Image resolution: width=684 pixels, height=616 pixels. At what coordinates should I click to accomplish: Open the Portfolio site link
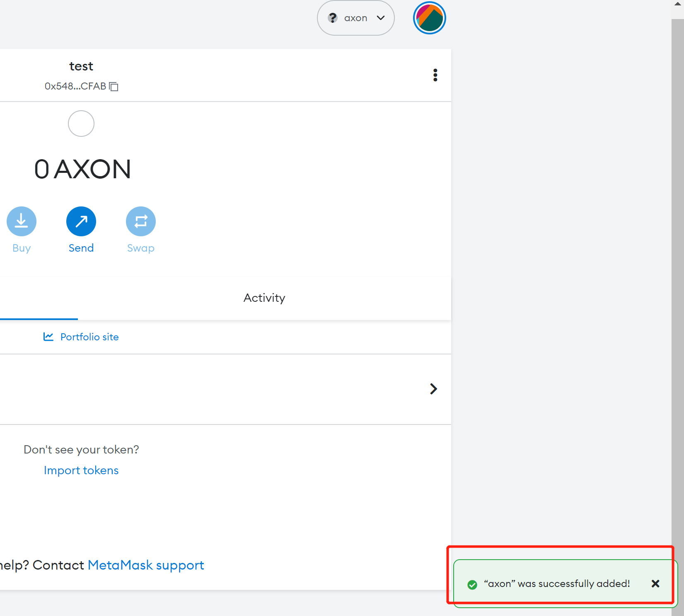[89, 337]
